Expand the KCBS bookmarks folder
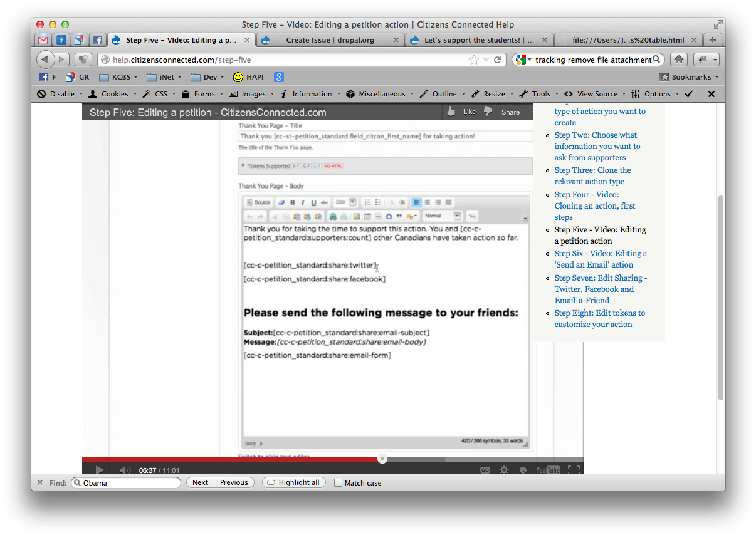This screenshot has height=535, width=756. [120, 77]
